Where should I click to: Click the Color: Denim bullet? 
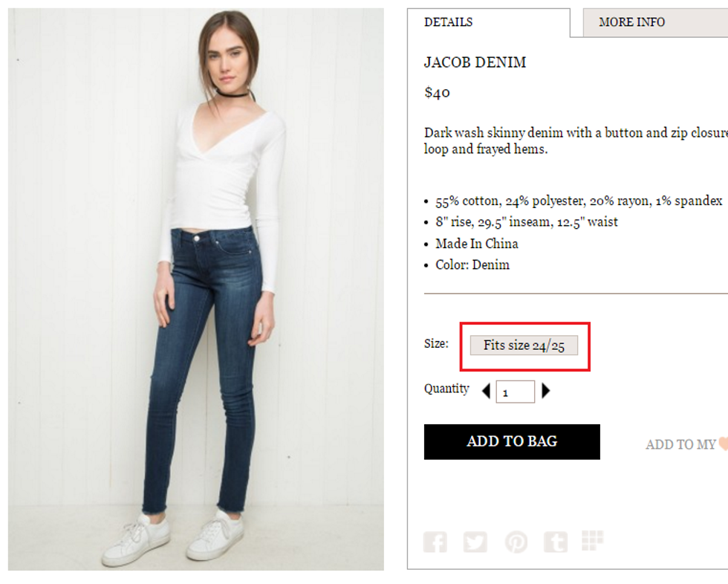(472, 265)
